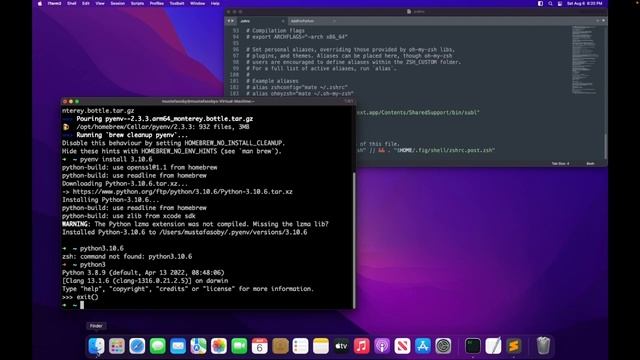Screen dimensions: 640x360
Task: Open the Notes app in Dock
Action: tap(321, 346)
